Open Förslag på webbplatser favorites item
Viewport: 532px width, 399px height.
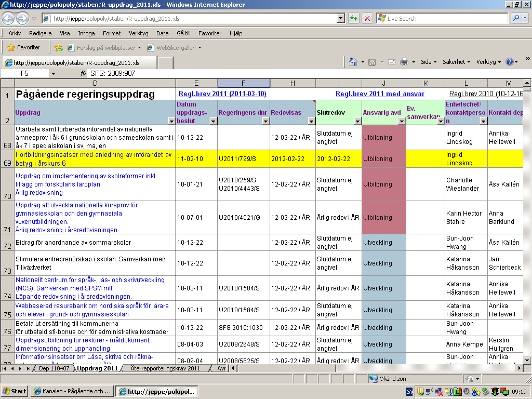104,48
